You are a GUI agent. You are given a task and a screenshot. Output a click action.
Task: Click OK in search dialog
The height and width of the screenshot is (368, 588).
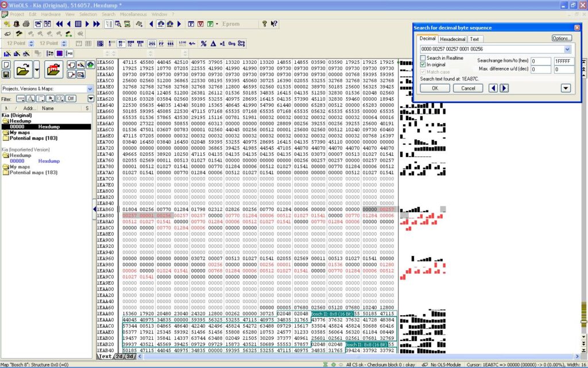pyautogui.click(x=435, y=88)
